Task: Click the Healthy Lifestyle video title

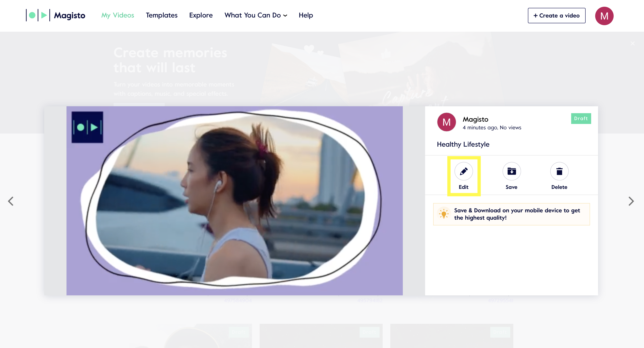Action: (x=463, y=144)
